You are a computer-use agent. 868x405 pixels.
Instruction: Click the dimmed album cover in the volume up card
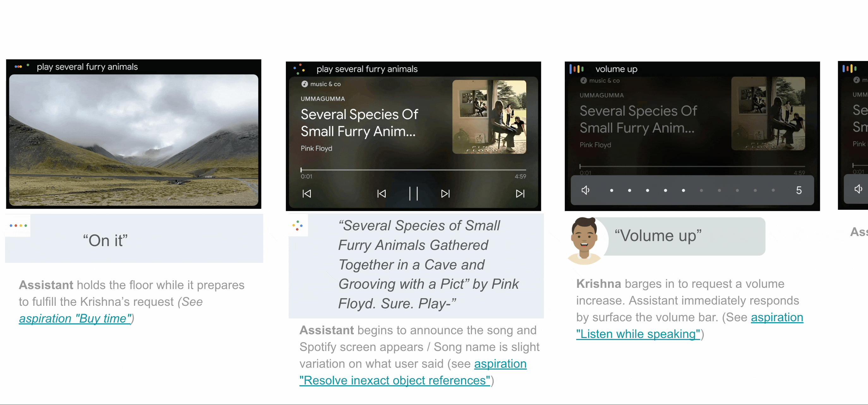pyautogui.click(x=768, y=113)
